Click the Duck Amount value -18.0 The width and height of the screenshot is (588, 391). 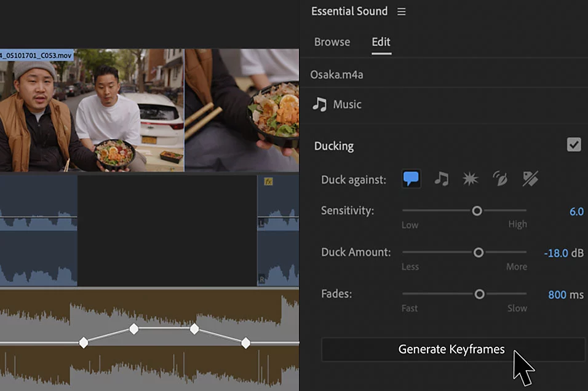[x=556, y=253]
